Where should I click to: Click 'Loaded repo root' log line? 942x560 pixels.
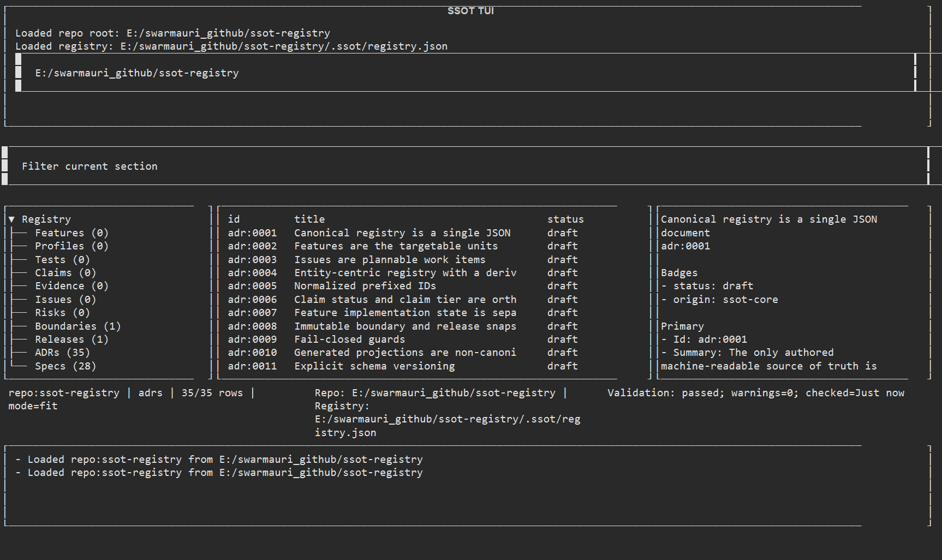pos(172,33)
